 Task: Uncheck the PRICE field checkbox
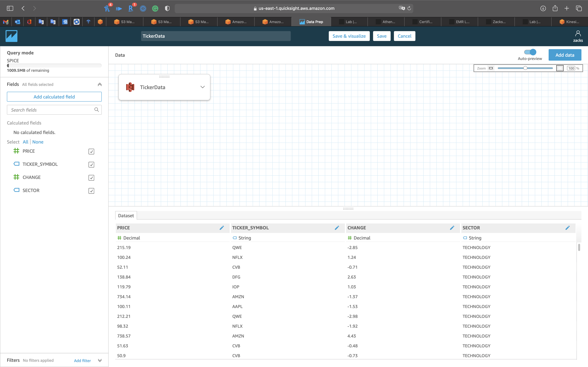[91, 151]
